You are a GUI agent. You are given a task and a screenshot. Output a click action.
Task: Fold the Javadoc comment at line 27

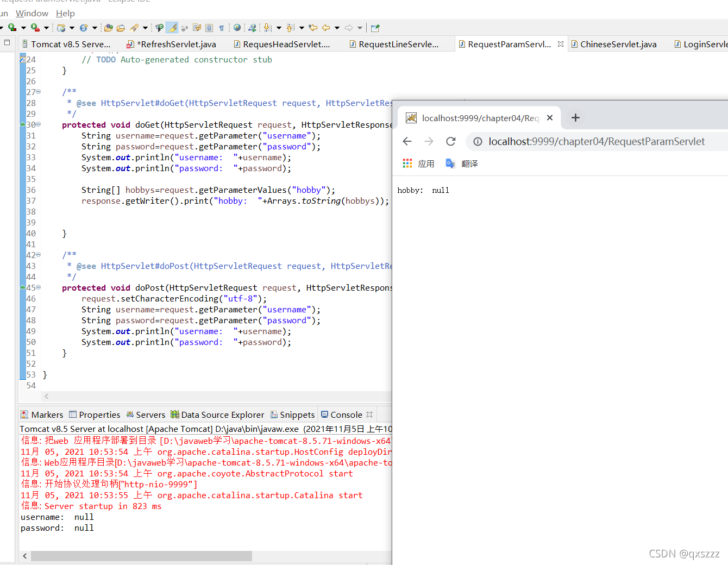click(x=39, y=92)
